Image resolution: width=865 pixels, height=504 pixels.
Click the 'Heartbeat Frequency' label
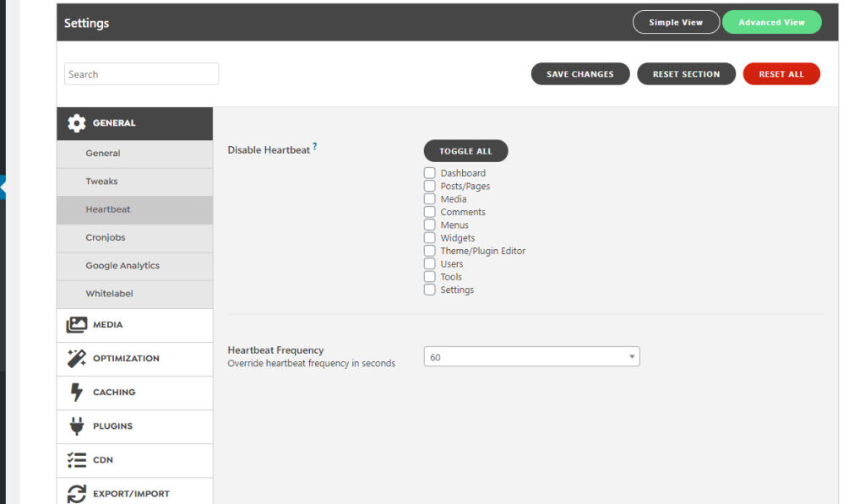275,350
